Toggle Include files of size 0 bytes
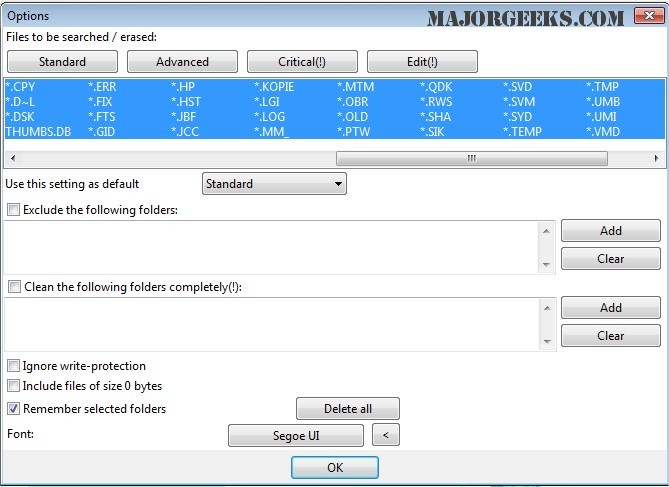Image resolution: width=669 pixels, height=487 pixels. pos(13,386)
